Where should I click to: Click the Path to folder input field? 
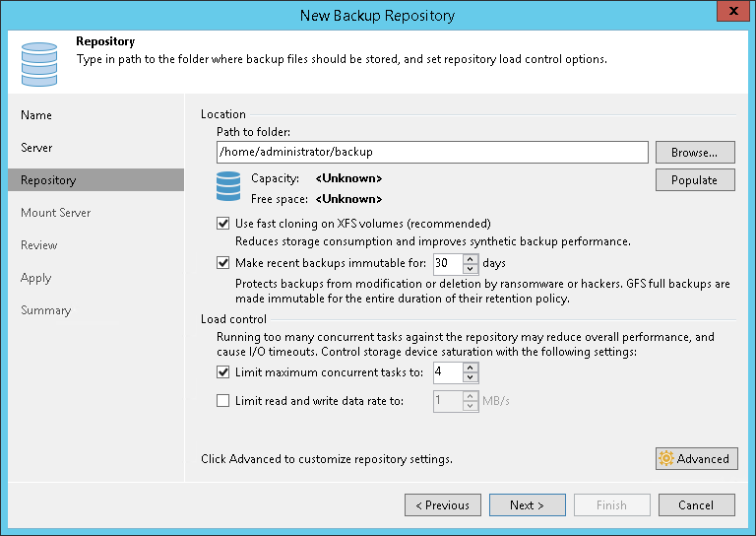click(x=432, y=153)
